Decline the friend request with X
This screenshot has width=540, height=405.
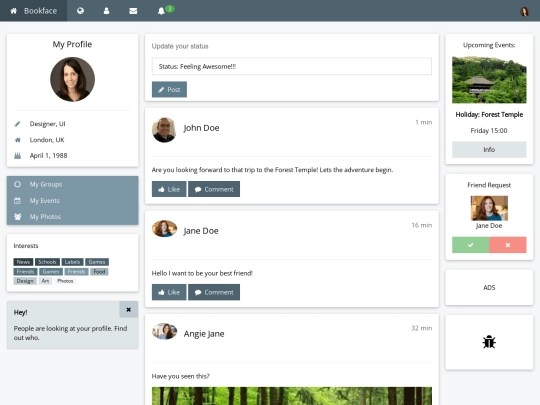pos(508,245)
